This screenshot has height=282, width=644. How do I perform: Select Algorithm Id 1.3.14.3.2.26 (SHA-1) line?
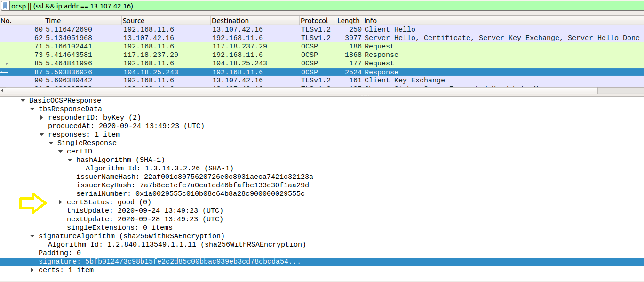click(x=159, y=168)
